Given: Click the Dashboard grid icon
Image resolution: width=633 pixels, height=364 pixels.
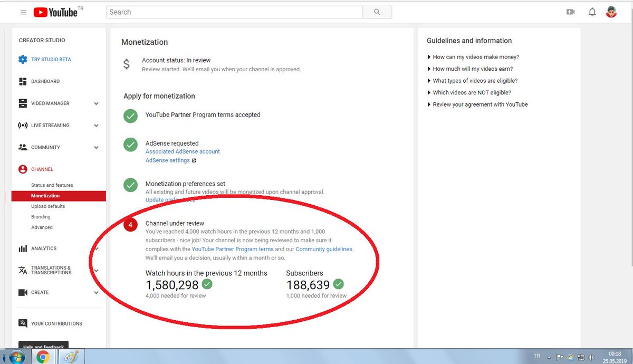Looking at the screenshot, I should (x=23, y=81).
